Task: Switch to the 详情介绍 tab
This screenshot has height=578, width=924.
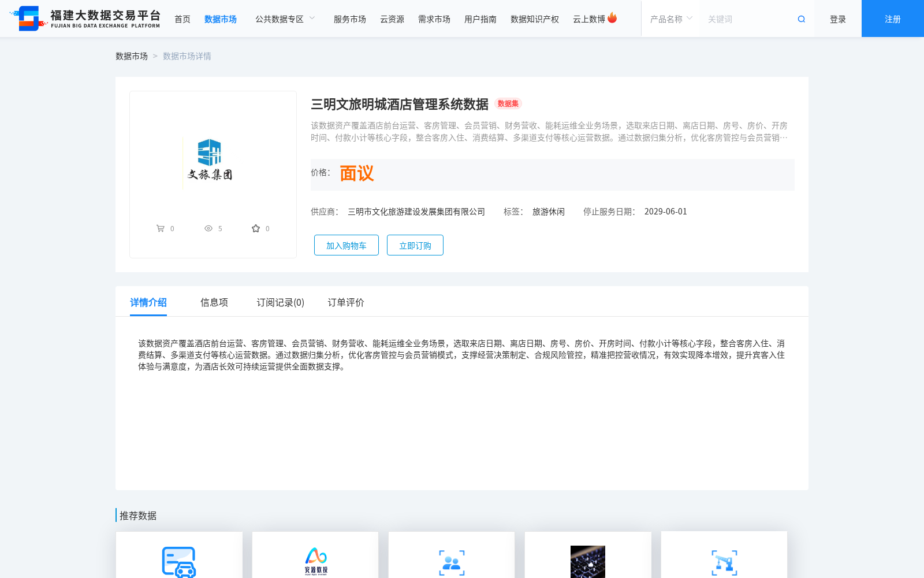Action: 148,302
